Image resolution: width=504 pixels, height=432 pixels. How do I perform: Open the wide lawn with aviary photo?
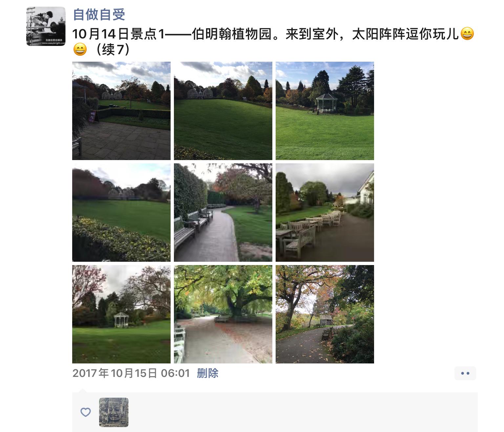point(223,111)
